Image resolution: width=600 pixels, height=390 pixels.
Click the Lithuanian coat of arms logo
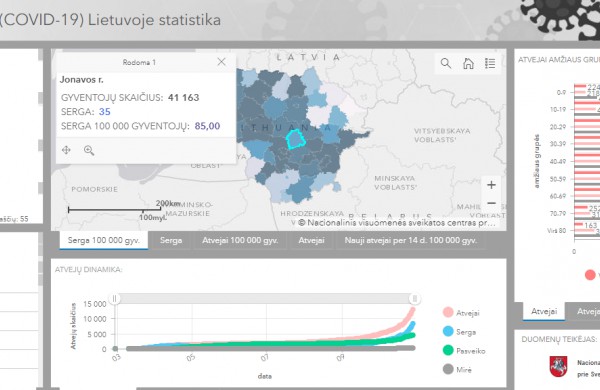coord(558,367)
